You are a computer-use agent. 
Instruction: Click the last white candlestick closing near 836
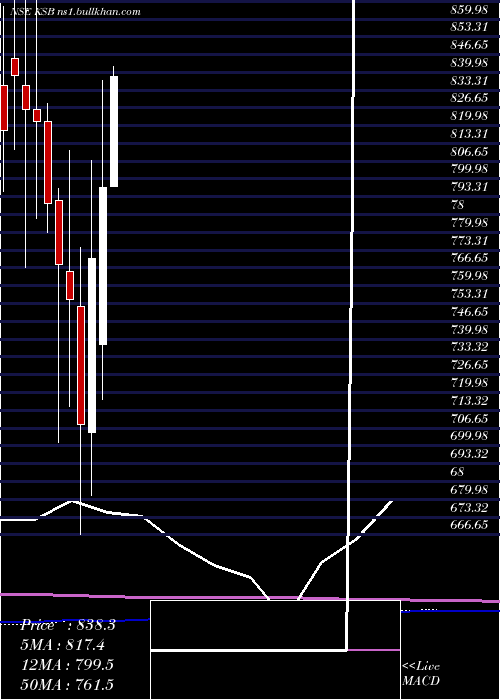pyautogui.click(x=114, y=131)
